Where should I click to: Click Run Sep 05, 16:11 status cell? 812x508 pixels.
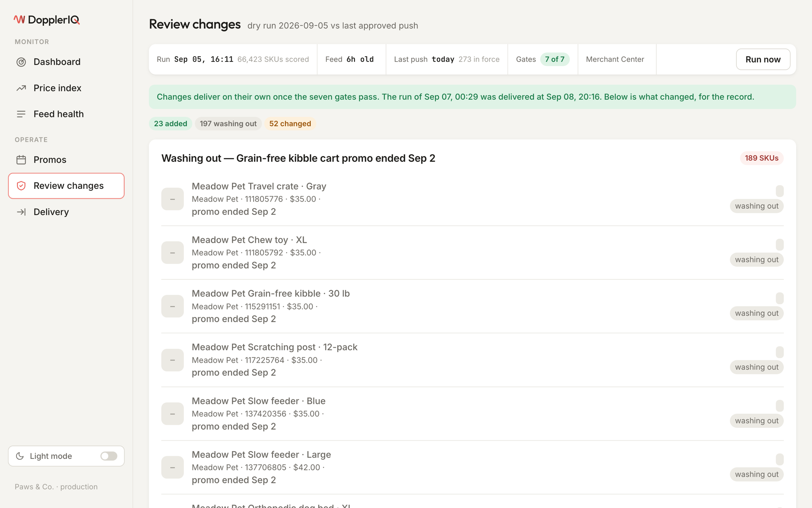233,59
